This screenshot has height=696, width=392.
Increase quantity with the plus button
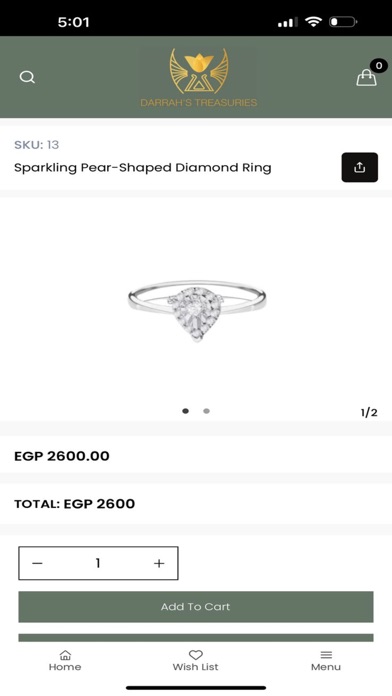(x=159, y=563)
